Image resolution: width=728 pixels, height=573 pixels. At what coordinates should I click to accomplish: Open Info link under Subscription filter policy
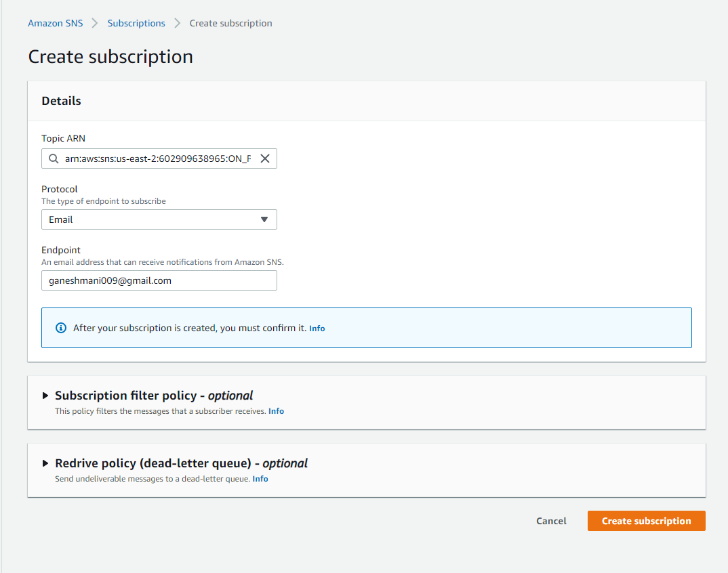coord(276,411)
